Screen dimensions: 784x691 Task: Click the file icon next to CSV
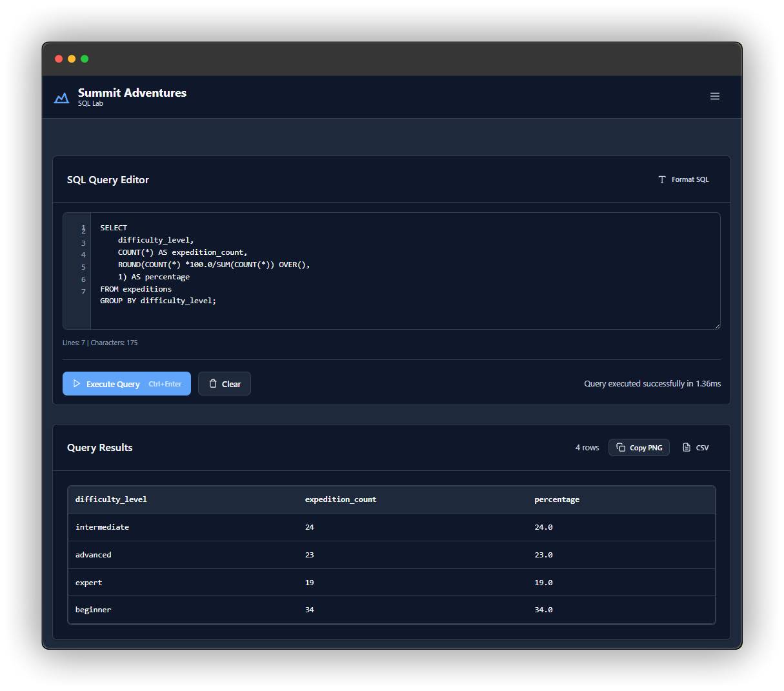coord(687,448)
